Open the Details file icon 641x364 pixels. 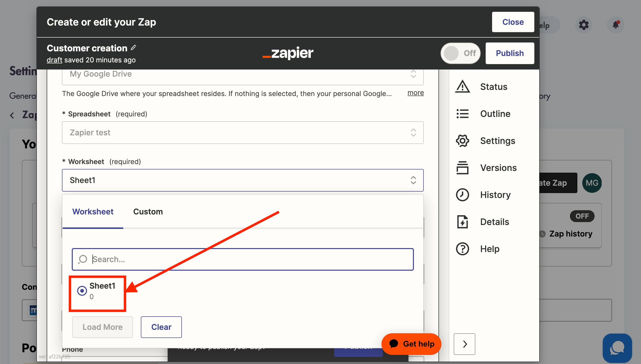[462, 222]
